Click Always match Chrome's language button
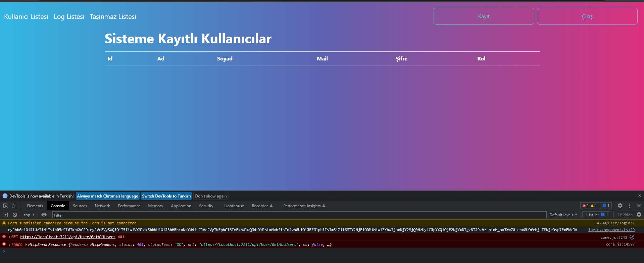 coord(108,196)
